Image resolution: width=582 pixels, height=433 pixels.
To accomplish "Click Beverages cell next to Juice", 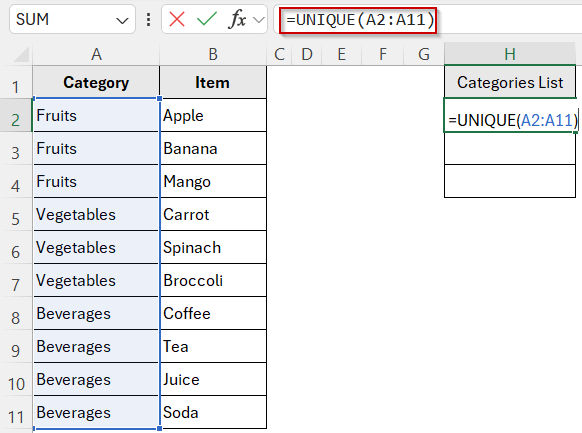I will [96, 380].
